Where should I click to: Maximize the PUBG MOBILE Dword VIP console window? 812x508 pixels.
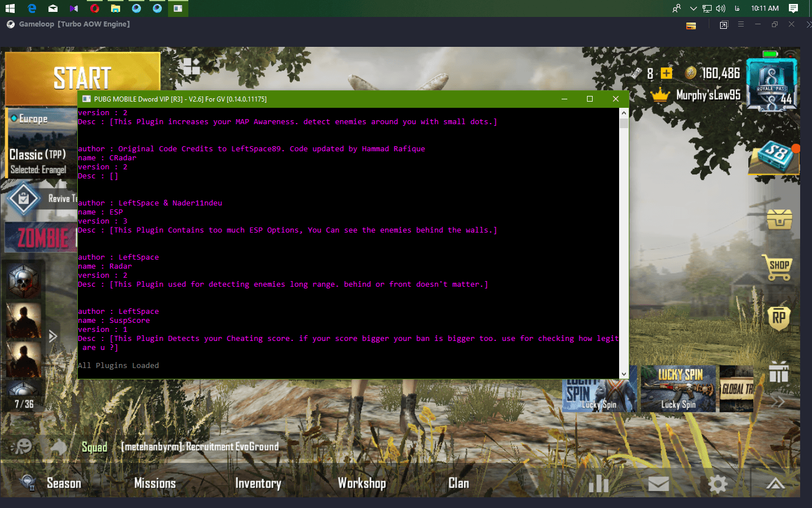click(590, 99)
